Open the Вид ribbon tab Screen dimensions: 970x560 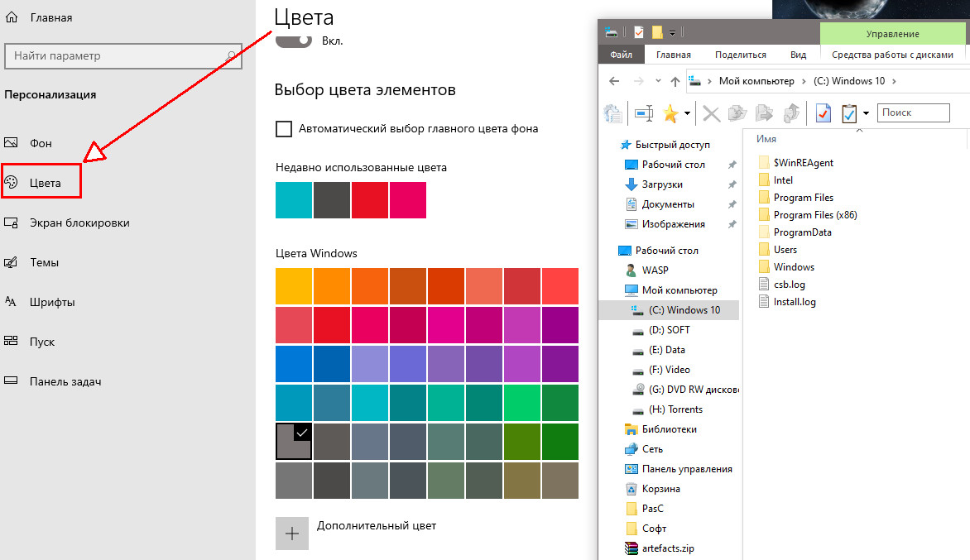[x=798, y=55]
